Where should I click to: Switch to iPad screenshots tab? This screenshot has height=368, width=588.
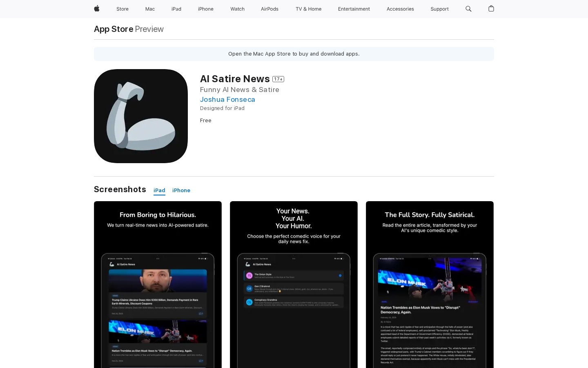(159, 191)
